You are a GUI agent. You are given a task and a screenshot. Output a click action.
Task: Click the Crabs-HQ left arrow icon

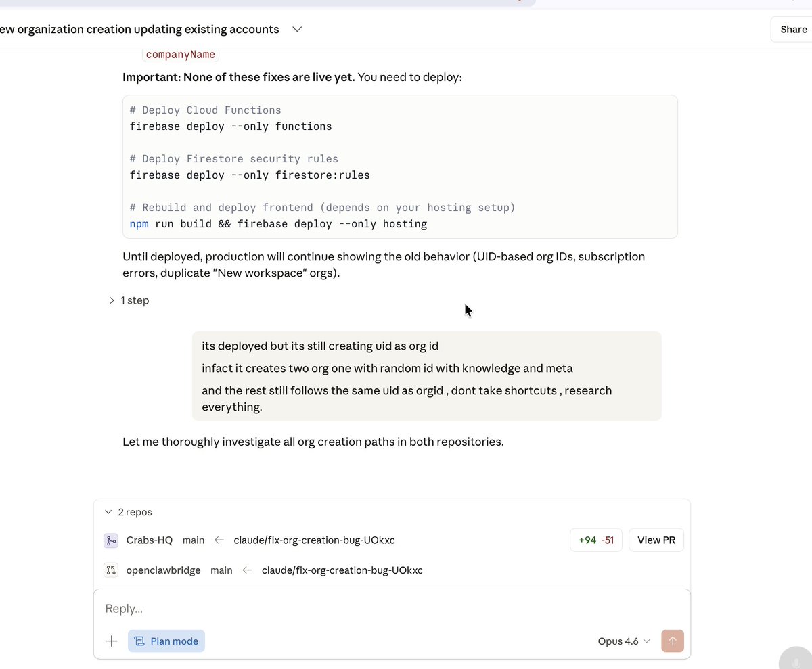(219, 540)
